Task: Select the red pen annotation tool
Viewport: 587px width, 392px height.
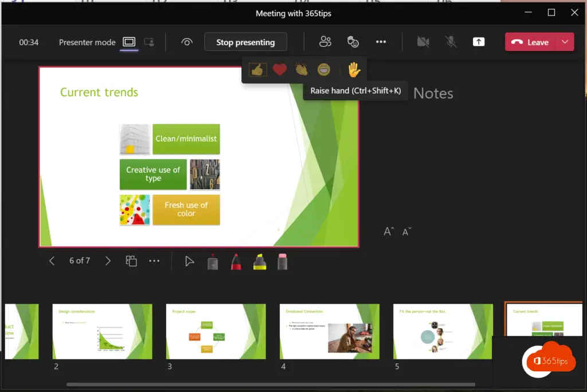Action: click(x=236, y=262)
